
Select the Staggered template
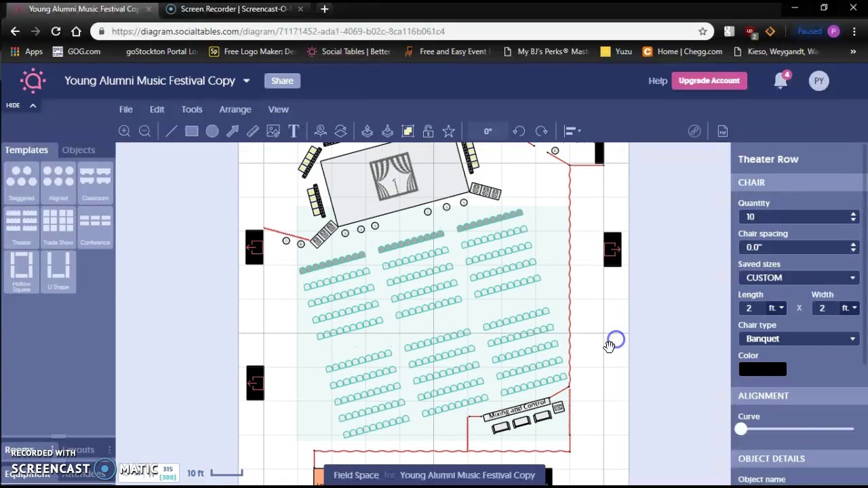(22, 183)
